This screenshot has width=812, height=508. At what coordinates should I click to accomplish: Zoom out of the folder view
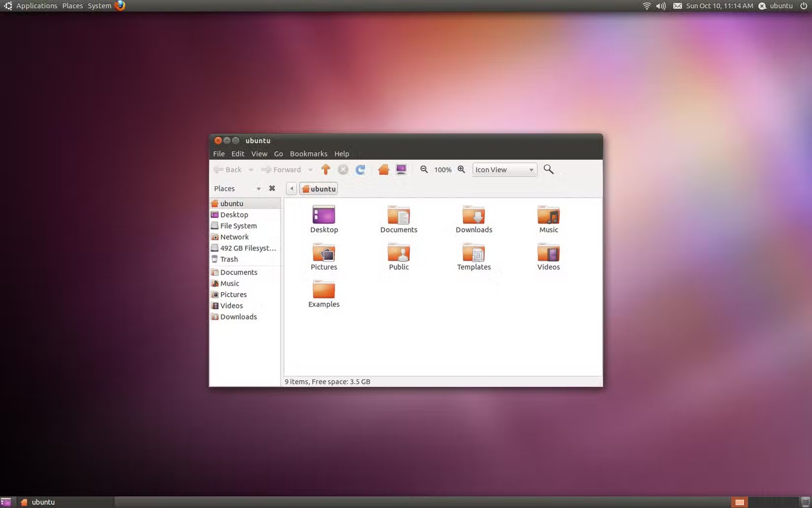[424, 170]
